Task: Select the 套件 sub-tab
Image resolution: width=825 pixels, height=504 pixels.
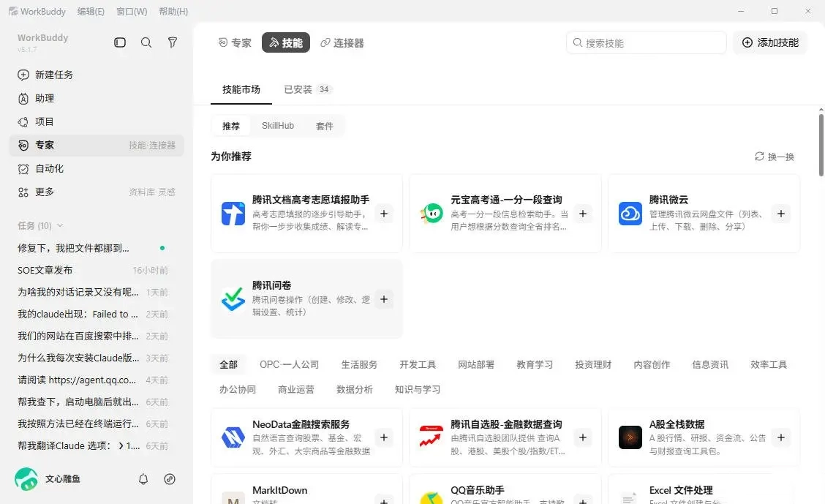Action: point(325,127)
